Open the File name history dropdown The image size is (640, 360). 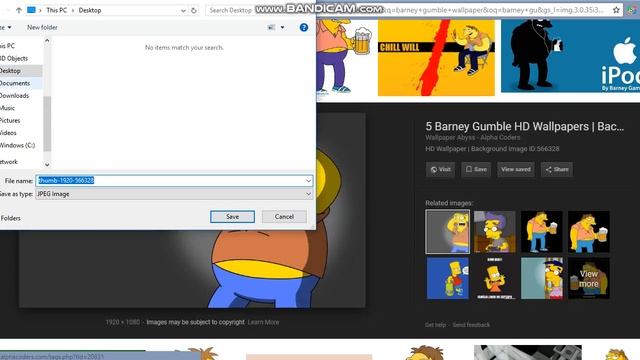click(308, 180)
